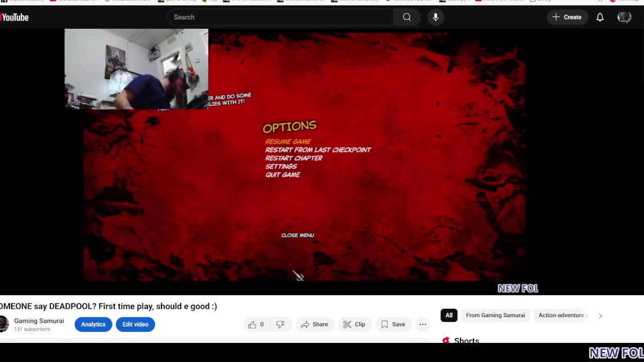
Task: Click Close Menu in the video
Action: (297, 235)
